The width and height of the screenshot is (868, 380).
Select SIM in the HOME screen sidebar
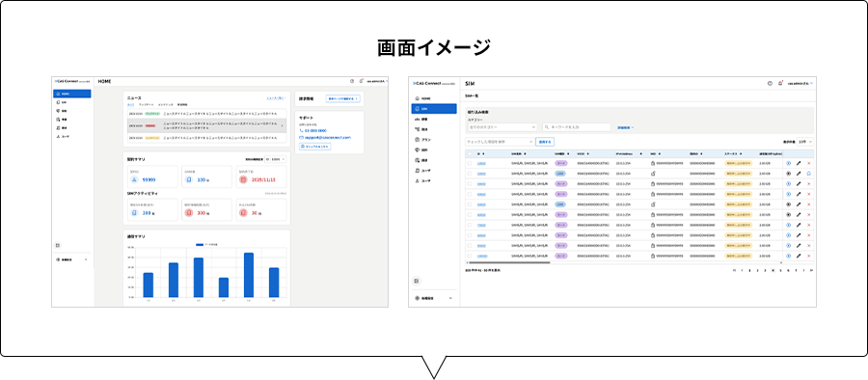point(72,102)
